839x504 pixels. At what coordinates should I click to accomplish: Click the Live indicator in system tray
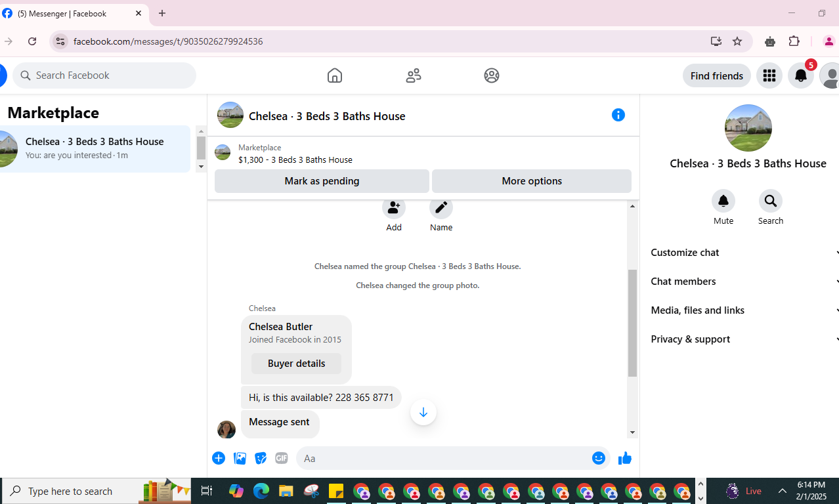tap(744, 491)
